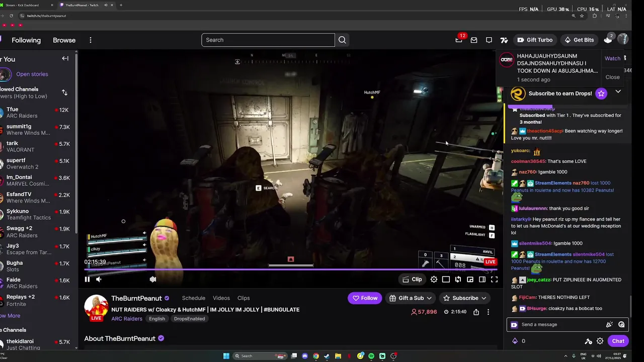
Task: Expand Gift a Sub dropdown
Action: point(411,298)
